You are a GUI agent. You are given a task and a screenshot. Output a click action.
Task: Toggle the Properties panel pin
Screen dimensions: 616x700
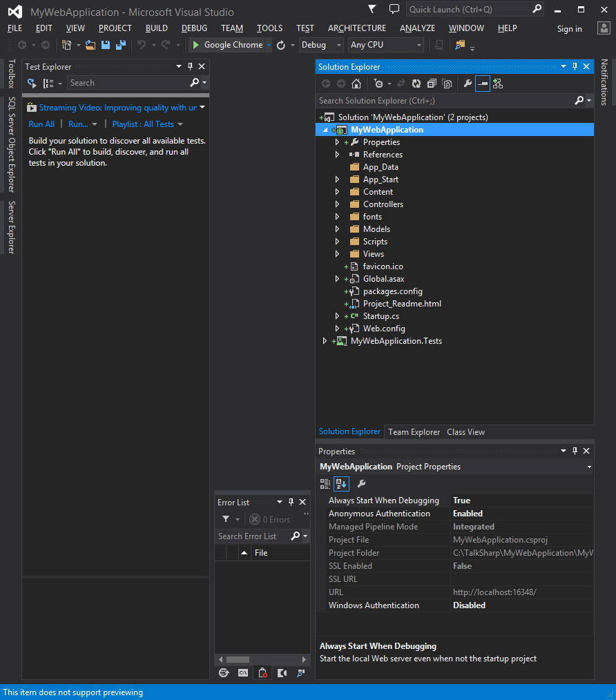click(575, 451)
